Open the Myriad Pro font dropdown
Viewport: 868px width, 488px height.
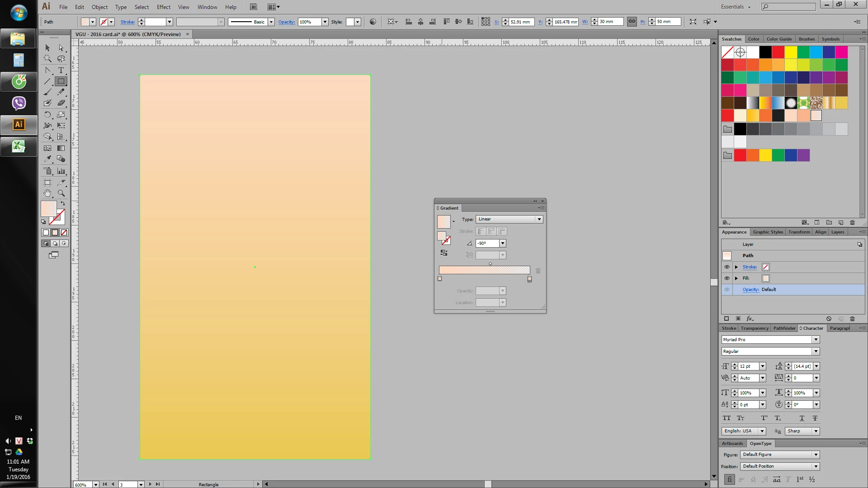[x=816, y=340]
